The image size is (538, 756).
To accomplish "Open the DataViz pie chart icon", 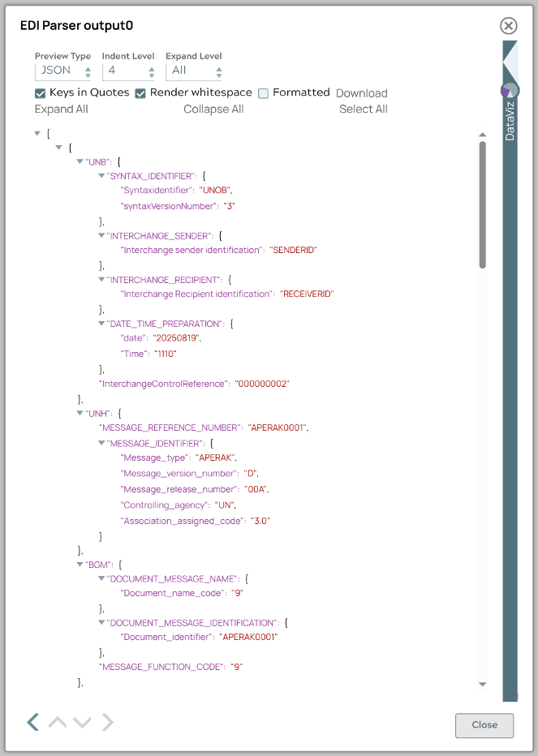I will tap(510, 90).
